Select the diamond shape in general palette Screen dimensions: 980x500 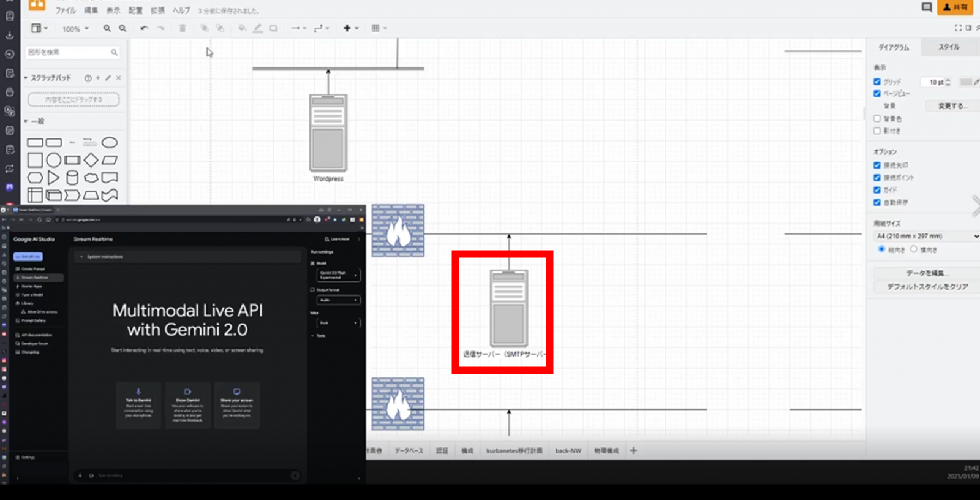(91, 160)
